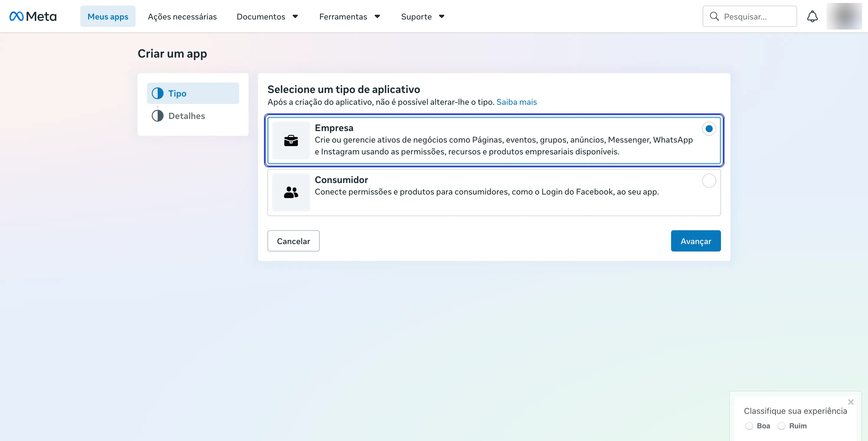Open the notifications bell
Screen dimensions: 868x441
coord(812,16)
